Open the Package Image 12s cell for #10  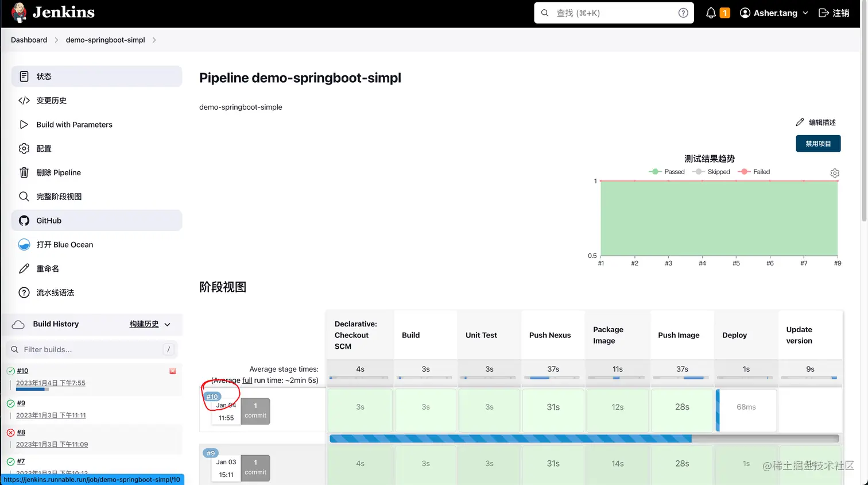pos(618,410)
